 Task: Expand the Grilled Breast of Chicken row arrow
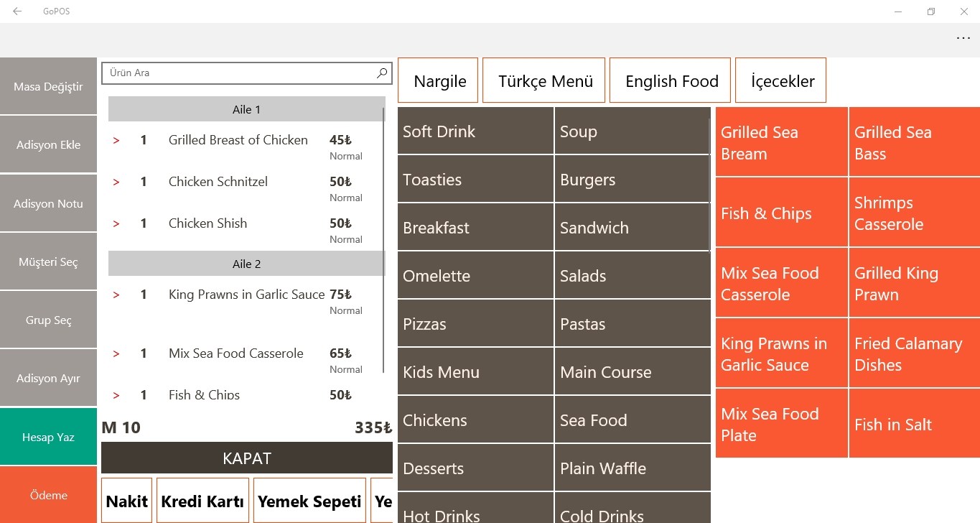(x=116, y=141)
